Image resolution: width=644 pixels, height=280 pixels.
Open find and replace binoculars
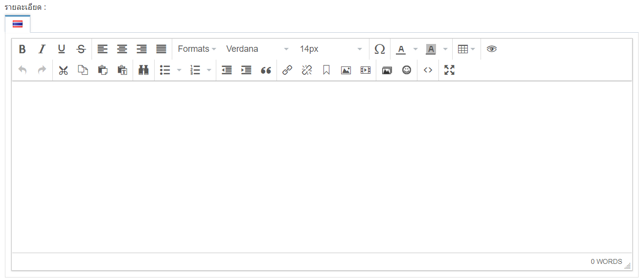tap(143, 70)
